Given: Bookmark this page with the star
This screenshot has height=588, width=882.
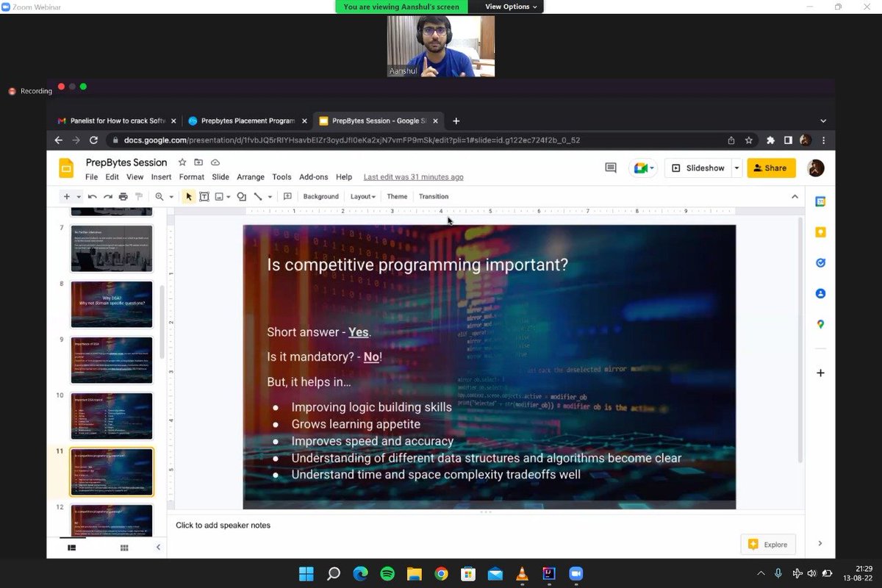Looking at the screenshot, I should coord(748,140).
